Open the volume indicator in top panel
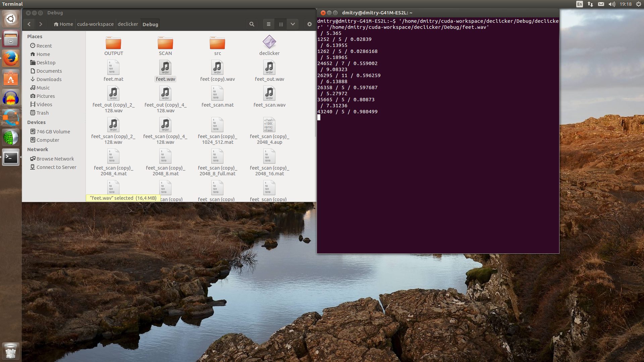The width and height of the screenshot is (644, 362). (x=612, y=4)
